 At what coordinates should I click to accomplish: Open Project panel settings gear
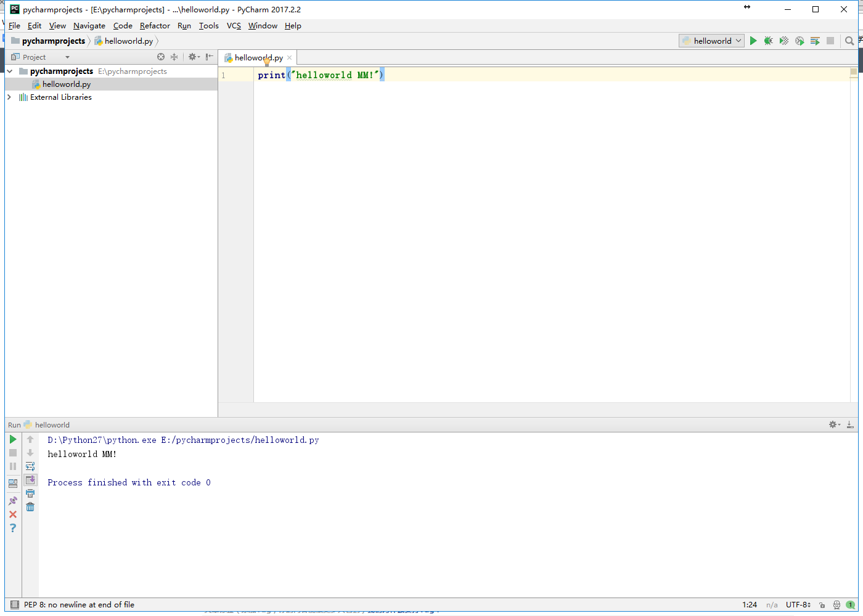point(194,57)
